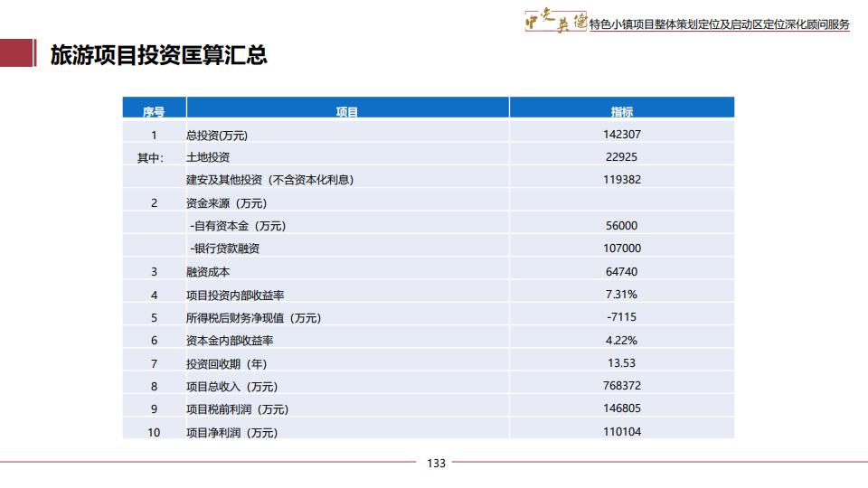Click the 中安英德 calligraphy logo
Screen dimensions: 868x488
pyautogui.click(x=555, y=22)
